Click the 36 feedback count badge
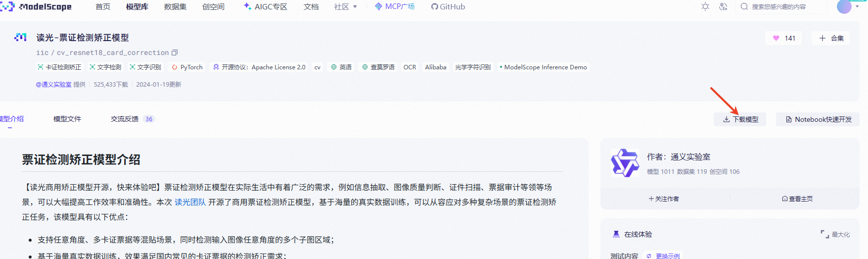The width and height of the screenshot is (868, 259). [149, 119]
